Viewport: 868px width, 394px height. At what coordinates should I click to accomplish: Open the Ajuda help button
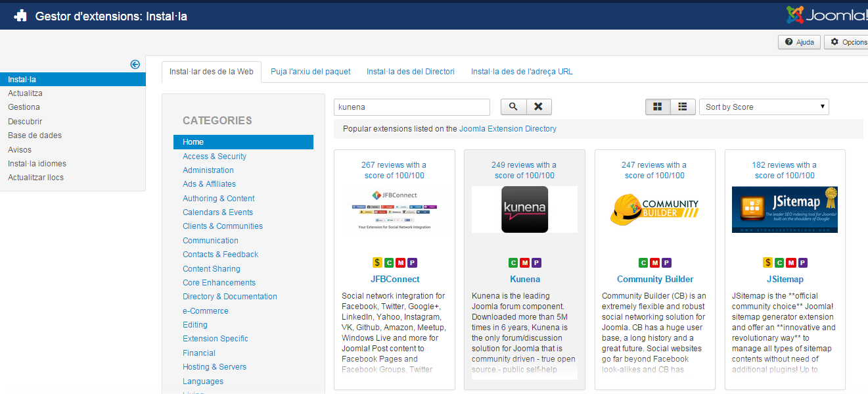pos(799,42)
